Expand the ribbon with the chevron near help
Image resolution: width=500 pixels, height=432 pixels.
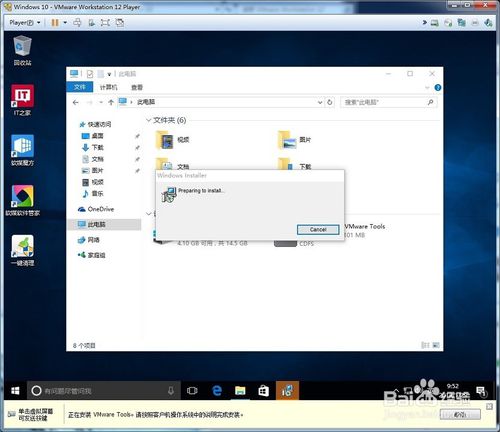[427, 88]
